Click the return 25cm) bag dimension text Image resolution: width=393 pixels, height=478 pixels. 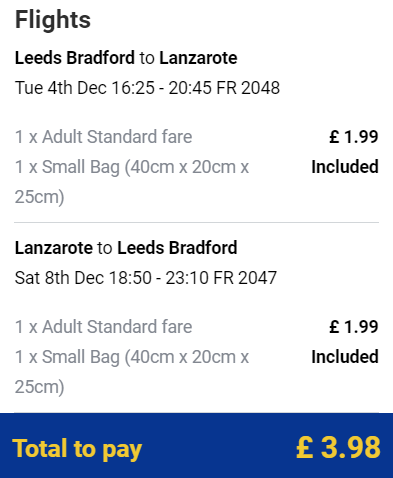(x=39, y=387)
